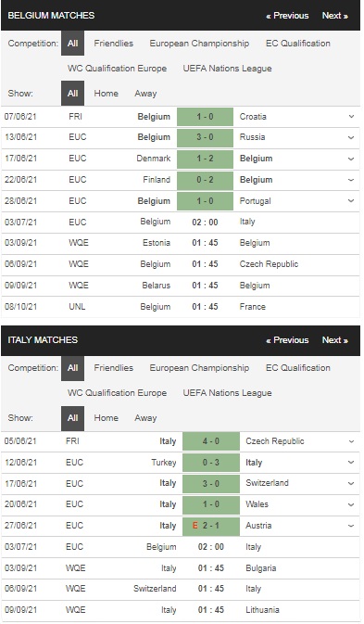Show only Away matches for Italy
364x624 pixels.
point(145,418)
